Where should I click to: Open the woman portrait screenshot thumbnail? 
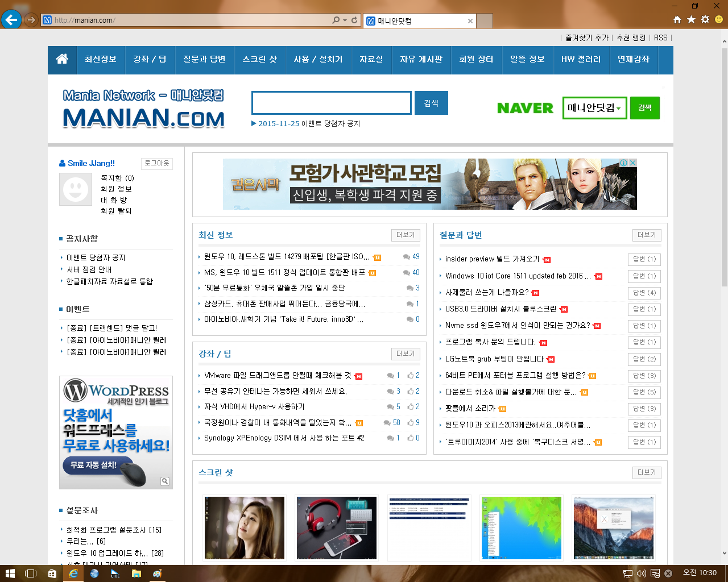[245, 528]
